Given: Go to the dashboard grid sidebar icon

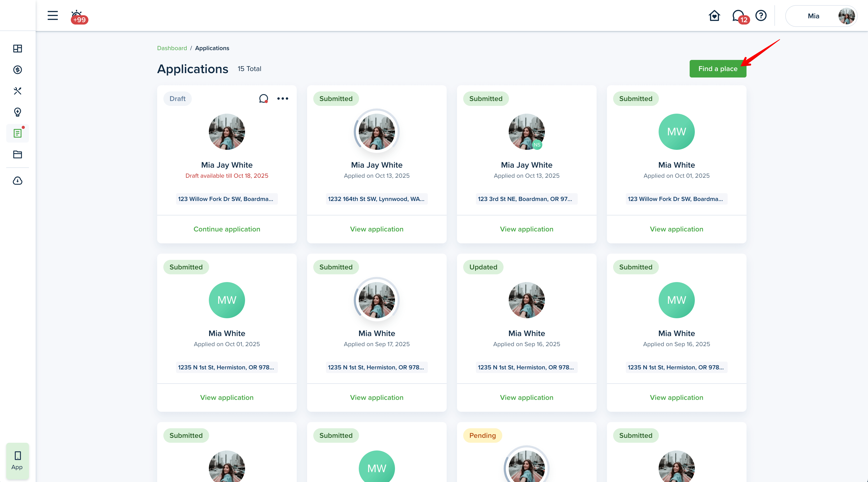Looking at the screenshot, I should [x=18, y=49].
